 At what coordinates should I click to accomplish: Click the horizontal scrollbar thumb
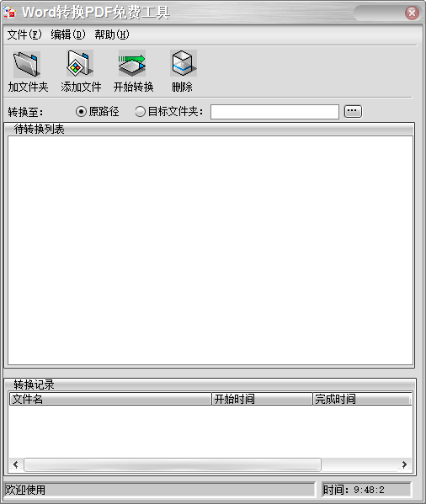click(x=173, y=464)
